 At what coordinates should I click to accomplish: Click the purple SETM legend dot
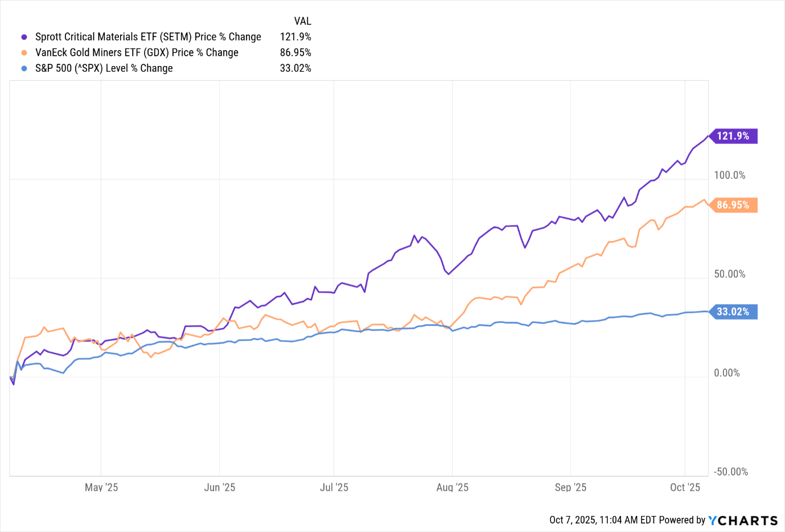24,37
